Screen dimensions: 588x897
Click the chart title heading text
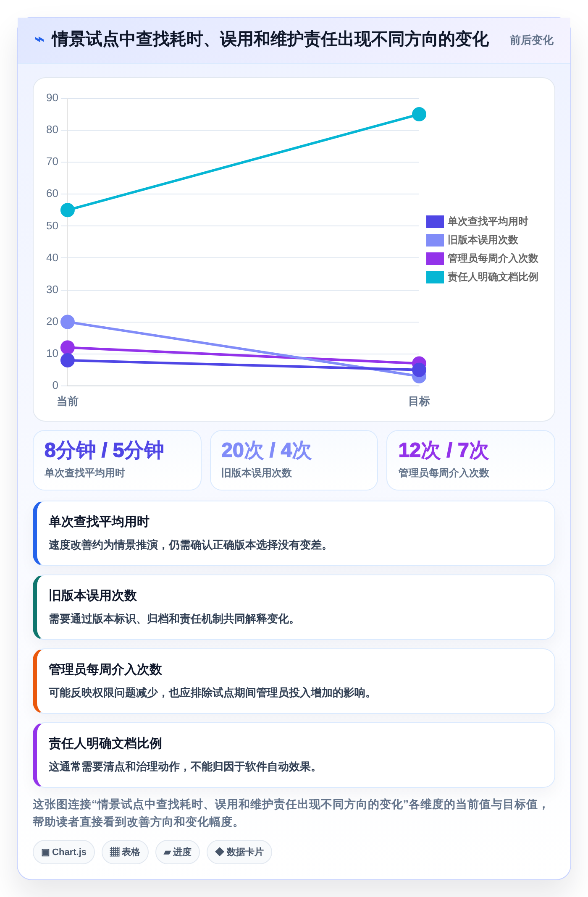click(270, 39)
